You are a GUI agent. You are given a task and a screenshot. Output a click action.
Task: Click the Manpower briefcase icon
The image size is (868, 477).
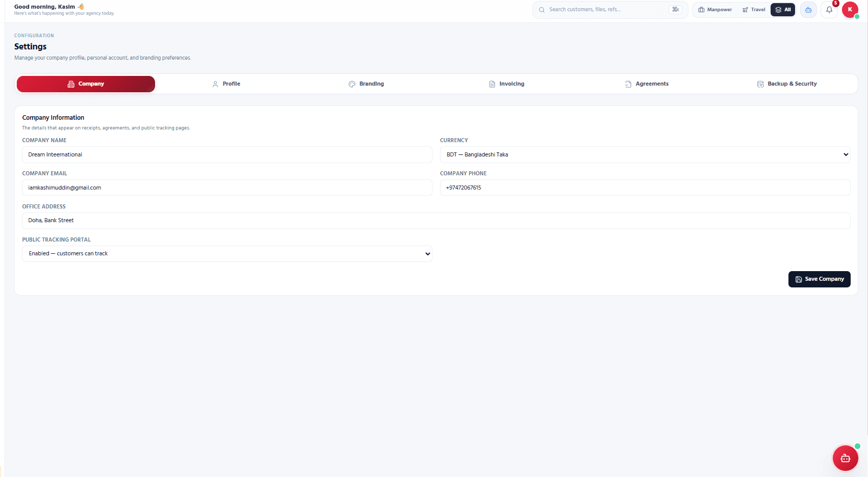pyautogui.click(x=701, y=10)
